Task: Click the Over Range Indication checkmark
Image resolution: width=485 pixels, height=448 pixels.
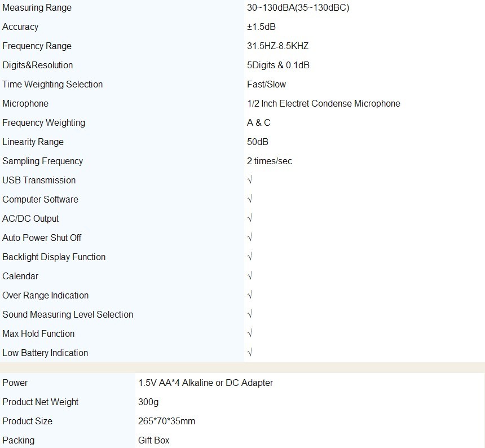Action: pos(250,295)
